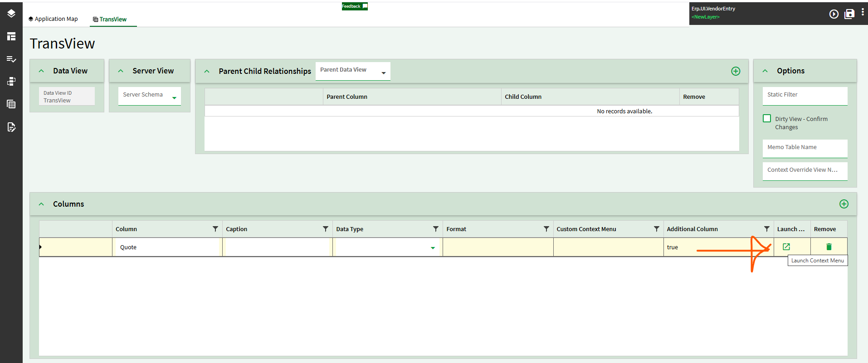Click the Format cell for Quote row
This screenshot has height=363, width=868.
498,247
